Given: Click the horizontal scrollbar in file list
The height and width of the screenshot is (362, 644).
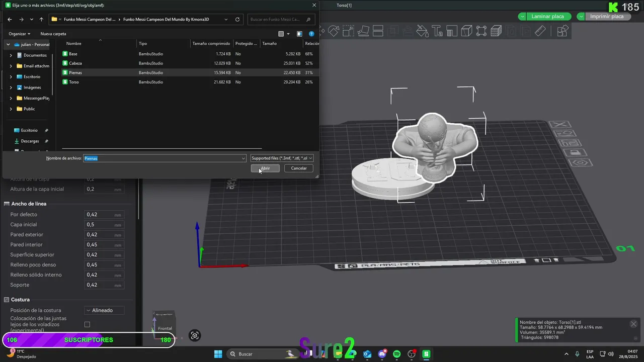Looking at the screenshot, I should pyautogui.click(x=162, y=148).
